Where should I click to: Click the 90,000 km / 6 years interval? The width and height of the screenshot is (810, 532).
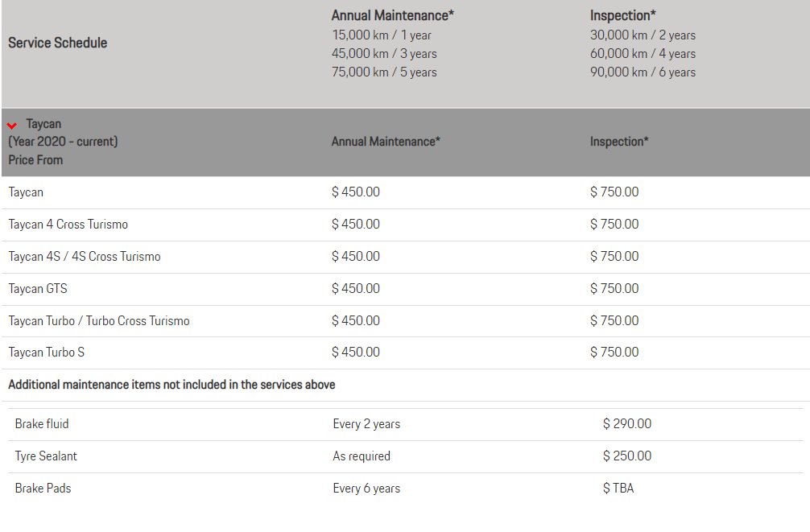643,72
